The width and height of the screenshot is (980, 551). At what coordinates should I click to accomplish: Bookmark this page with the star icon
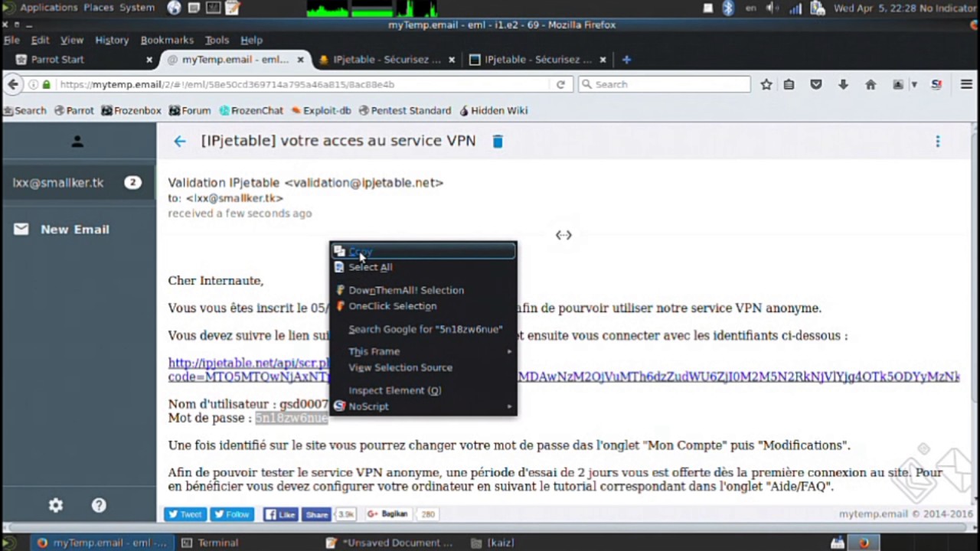[x=766, y=84]
